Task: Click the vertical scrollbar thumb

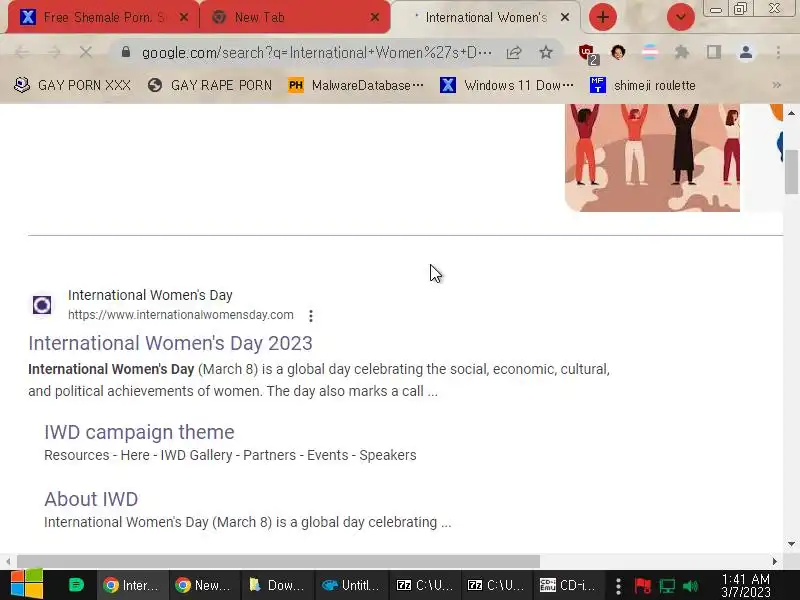Action: pyautogui.click(x=791, y=172)
